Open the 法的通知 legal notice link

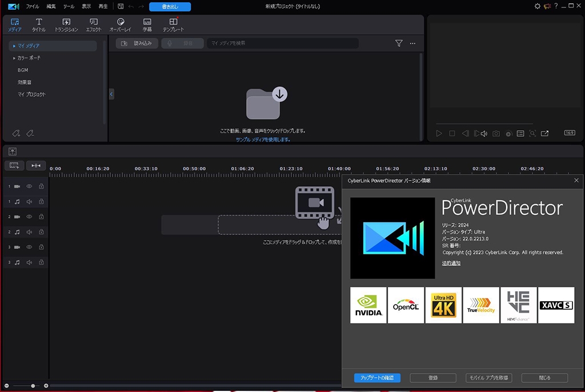pyautogui.click(x=451, y=263)
